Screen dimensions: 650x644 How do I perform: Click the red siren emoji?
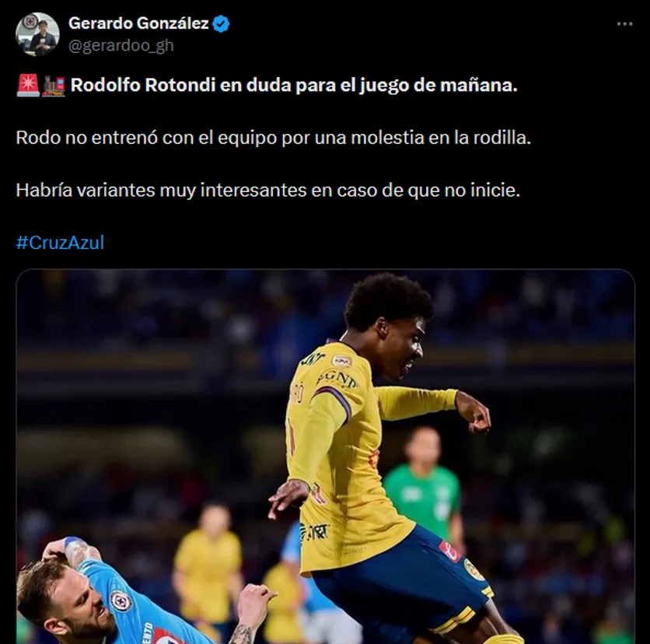pos(28,85)
